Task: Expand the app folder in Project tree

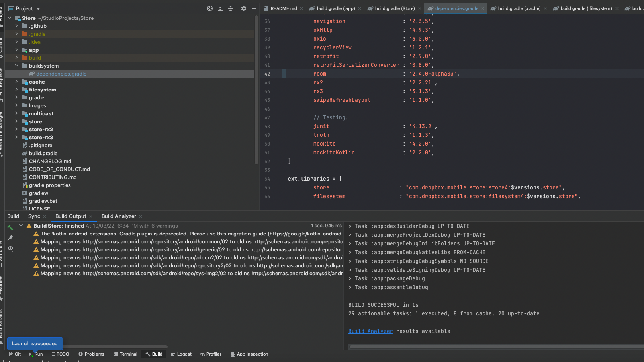Action: (16, 50)
